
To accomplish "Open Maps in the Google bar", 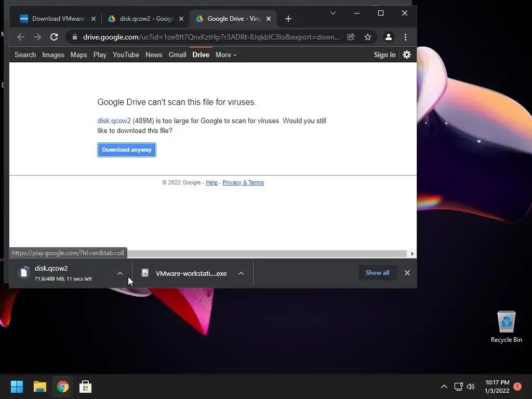I will 79,55.
